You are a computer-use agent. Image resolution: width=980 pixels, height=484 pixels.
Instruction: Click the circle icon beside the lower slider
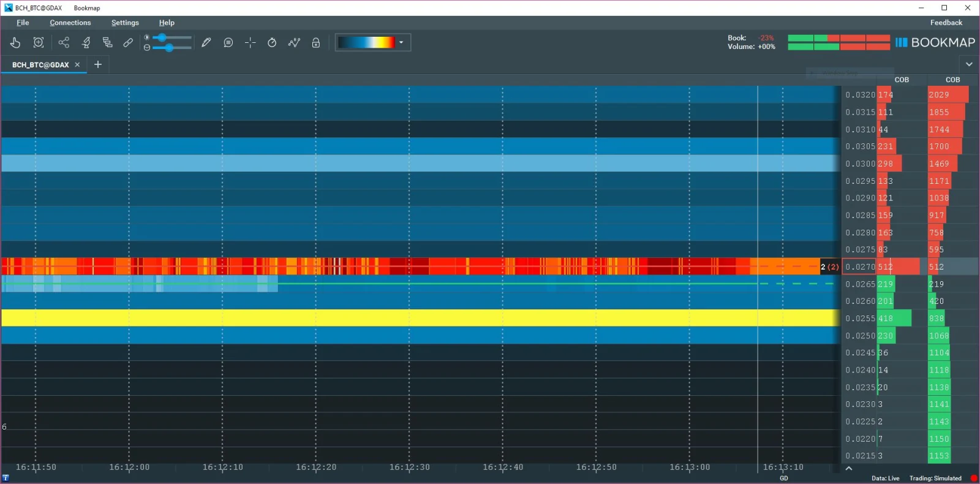146,47
